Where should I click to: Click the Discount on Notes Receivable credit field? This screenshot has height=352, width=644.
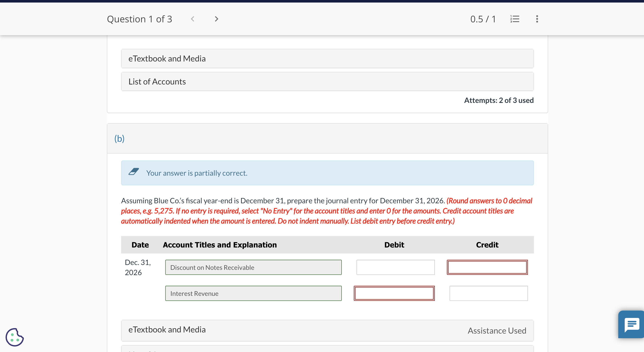487,268
